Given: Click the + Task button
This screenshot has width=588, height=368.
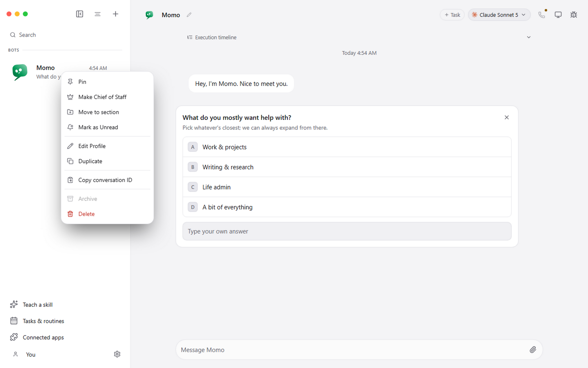Looking at the screenshot, I should tap(452, 15).
